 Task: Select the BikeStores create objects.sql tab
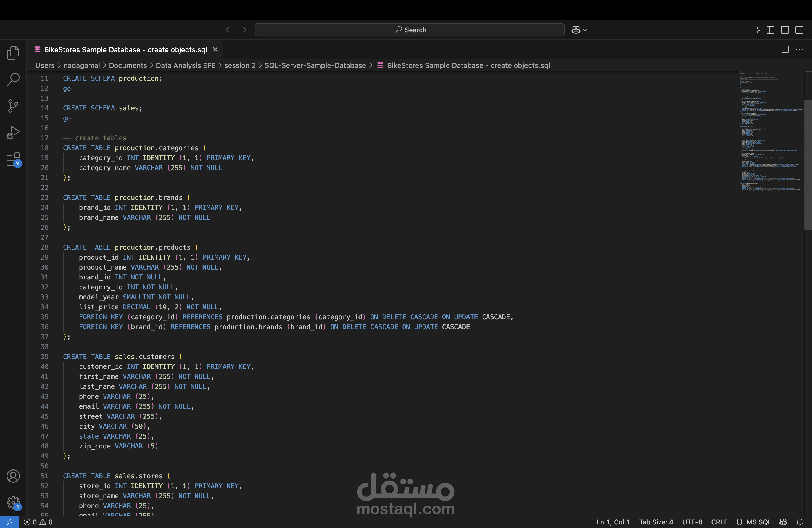[x=125, y=49]
